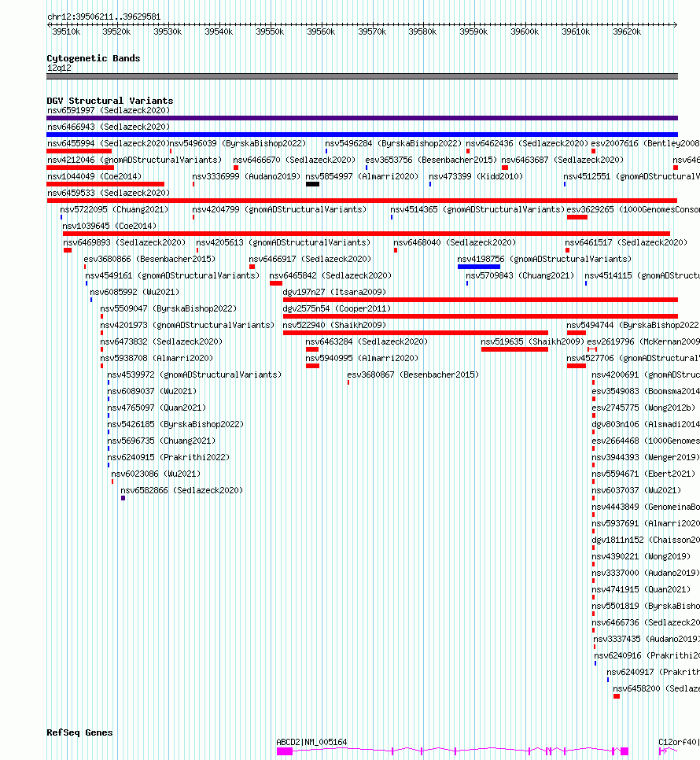
Task: Click the long red nsv6459533 bar
Action: pos(362,201)
